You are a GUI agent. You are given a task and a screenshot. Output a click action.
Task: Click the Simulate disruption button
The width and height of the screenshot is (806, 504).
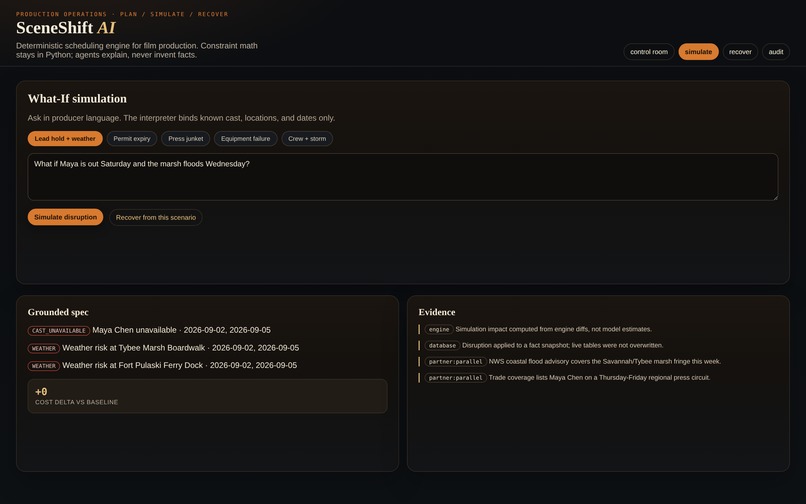[65, 217]
